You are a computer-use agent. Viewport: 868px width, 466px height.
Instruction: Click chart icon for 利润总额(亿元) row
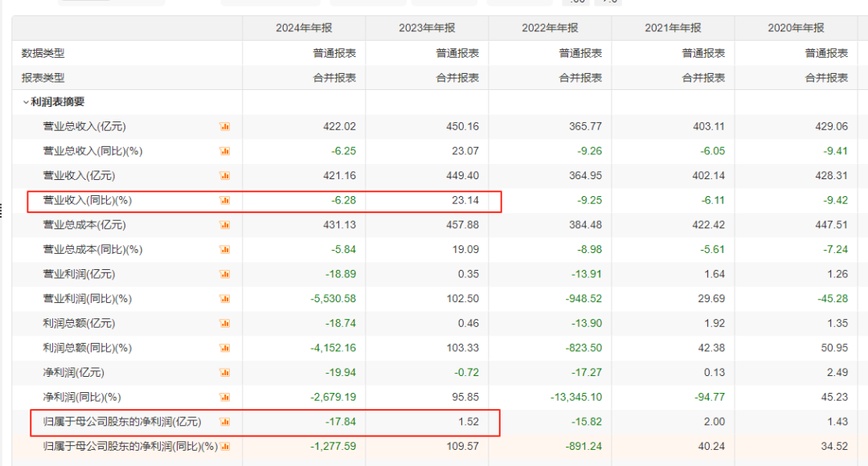(225, 323)
